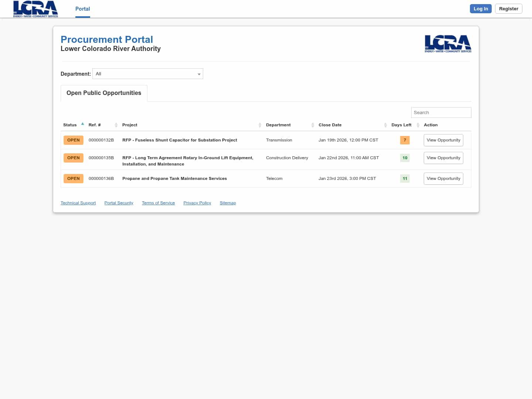Select the Open Public Opportunities tab
This screenshot has height=399, width=532.
[104, 93]
